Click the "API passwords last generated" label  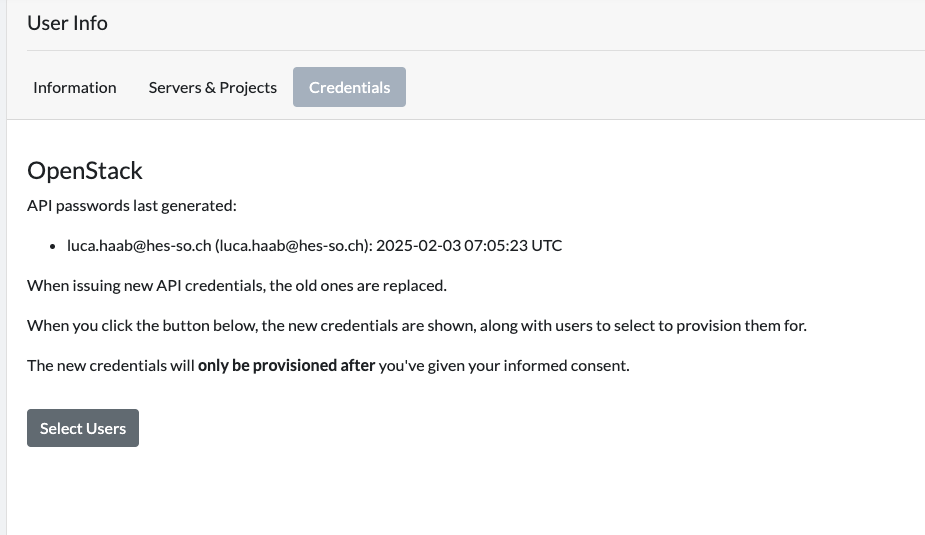pyautogui.click(x=131, y=206)
